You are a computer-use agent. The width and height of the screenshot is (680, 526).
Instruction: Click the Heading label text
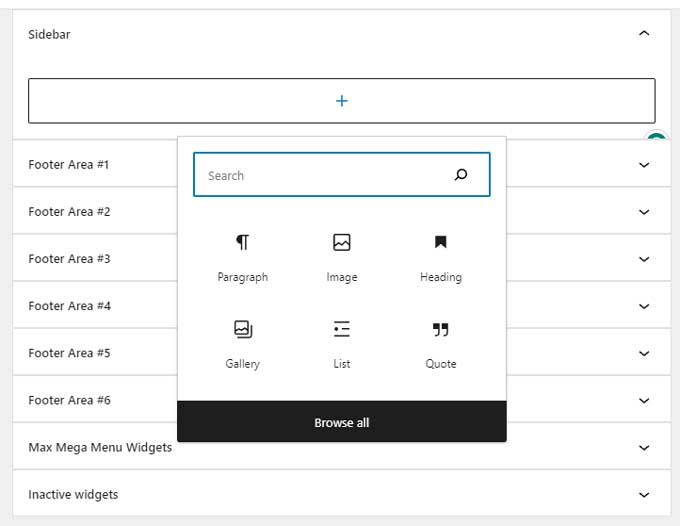point(441,277)
